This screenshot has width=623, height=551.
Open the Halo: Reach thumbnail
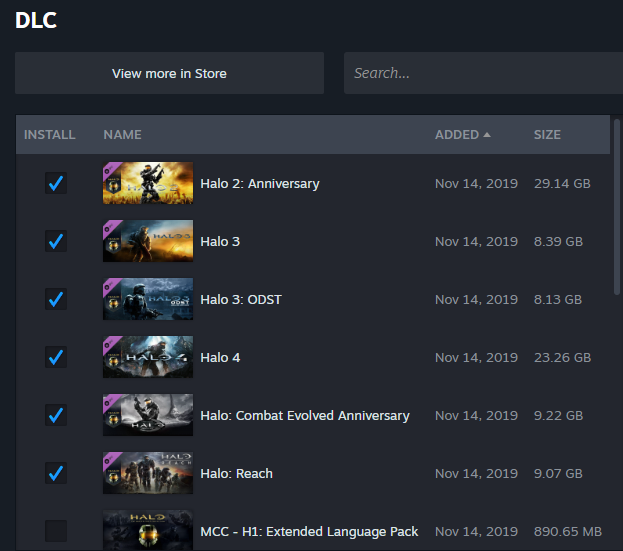click(148, 473)
